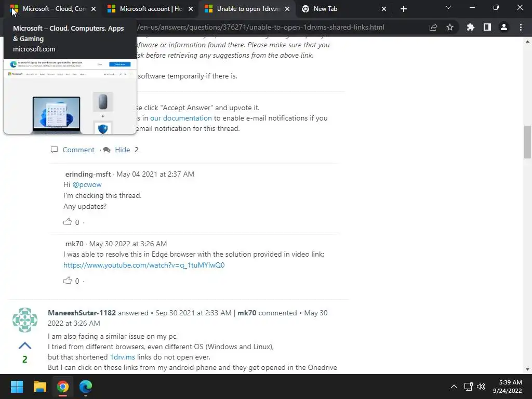Viewport: 532px width, 399px height.
Task: Click ManeeshSutar-1182's avatar
Action: point(25,320)
